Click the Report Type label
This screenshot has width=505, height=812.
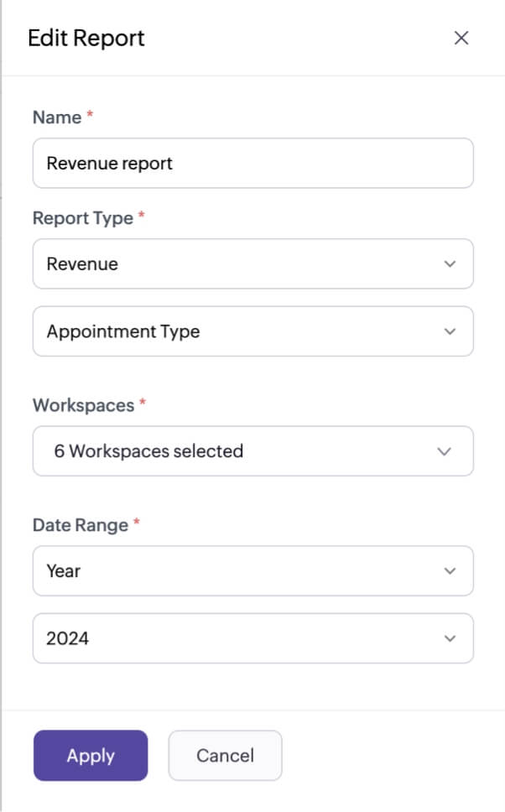coord(82,218)
